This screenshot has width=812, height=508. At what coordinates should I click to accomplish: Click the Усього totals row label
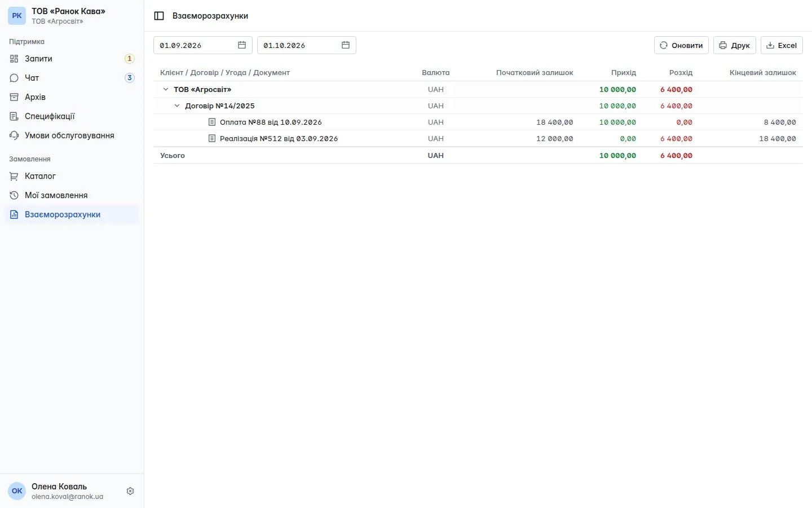point(173,155)
